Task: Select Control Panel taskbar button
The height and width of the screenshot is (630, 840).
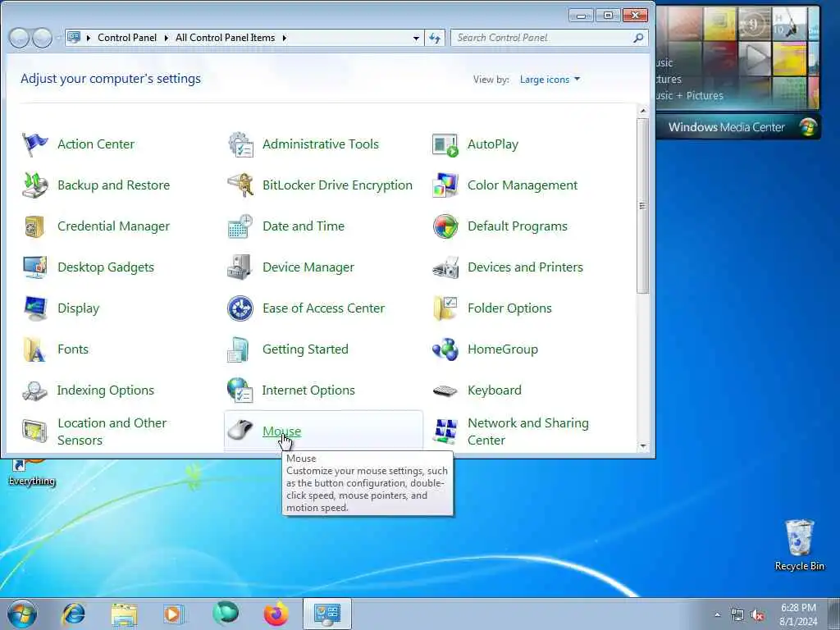Action: 326,614
